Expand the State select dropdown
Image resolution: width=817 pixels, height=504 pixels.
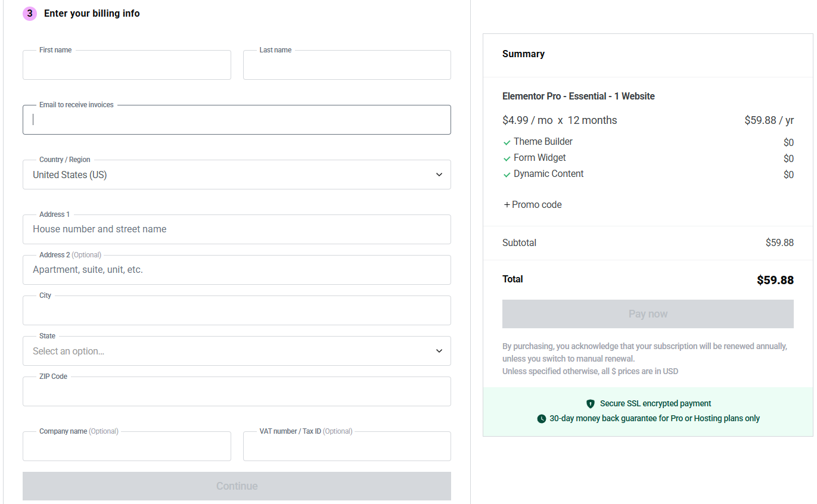237,351
